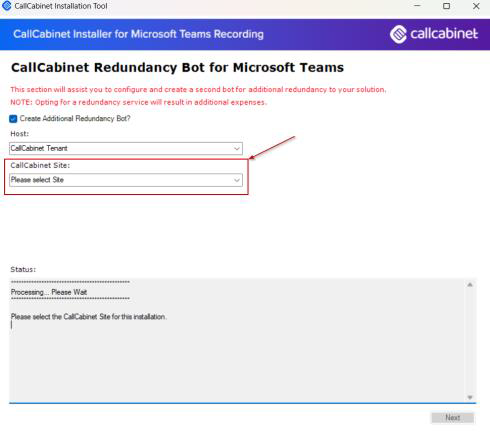Click the 'CallCabinet Site:' label
The width and height of the screenshot is (490, 432).
pyautogui.click(x=40, y=165)
